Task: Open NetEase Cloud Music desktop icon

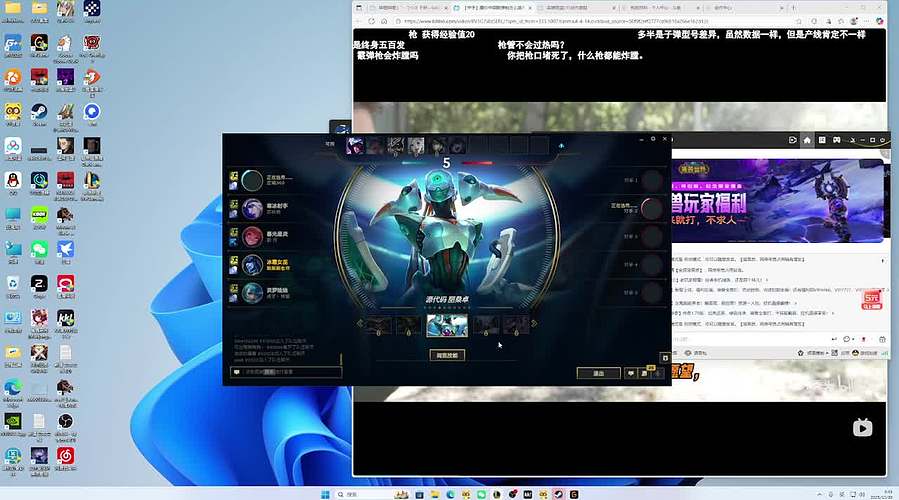Action: (x=65, y=456)
